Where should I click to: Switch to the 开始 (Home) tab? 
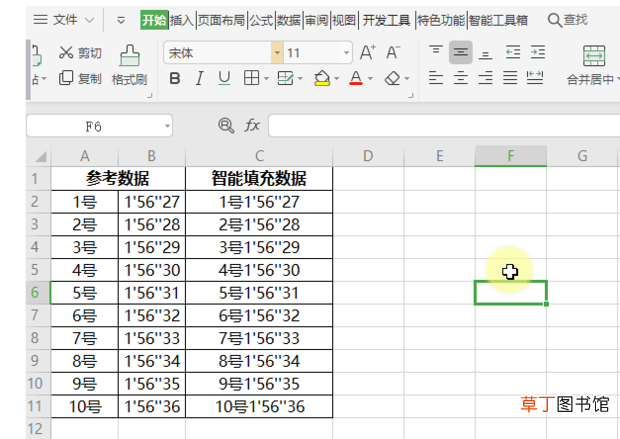154,20
